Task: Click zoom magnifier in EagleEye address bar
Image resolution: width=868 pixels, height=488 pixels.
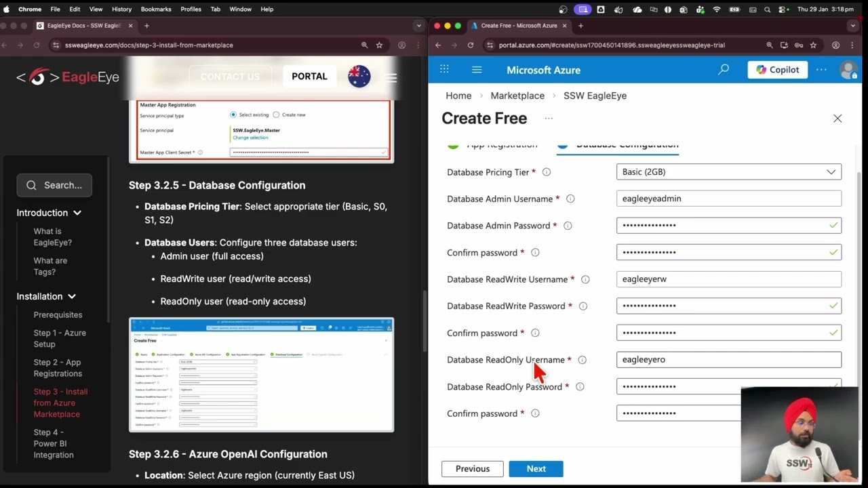Action: pos(364,45)
